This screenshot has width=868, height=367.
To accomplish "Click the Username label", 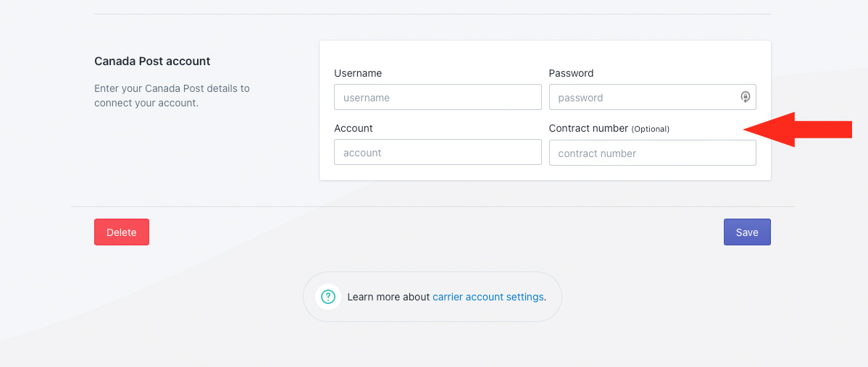I will click(x=358, y=73).
